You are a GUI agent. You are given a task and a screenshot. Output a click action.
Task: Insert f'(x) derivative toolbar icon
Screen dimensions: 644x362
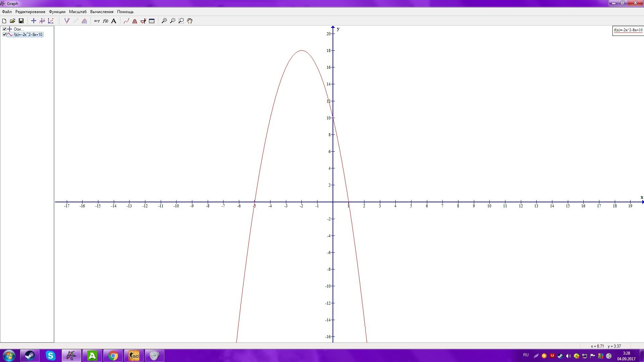tap(105, 21)
